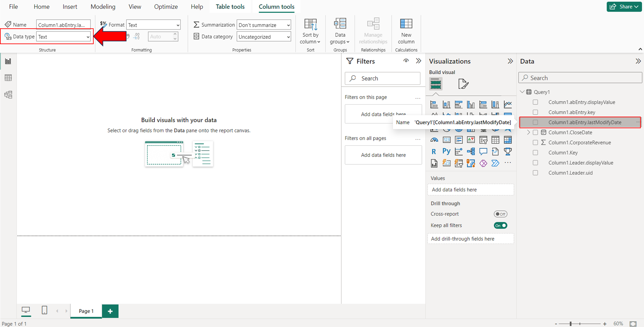Turn on Cross-report toggle
The height and width of the screenshot is (327, 644).
(x=500, y=214)
